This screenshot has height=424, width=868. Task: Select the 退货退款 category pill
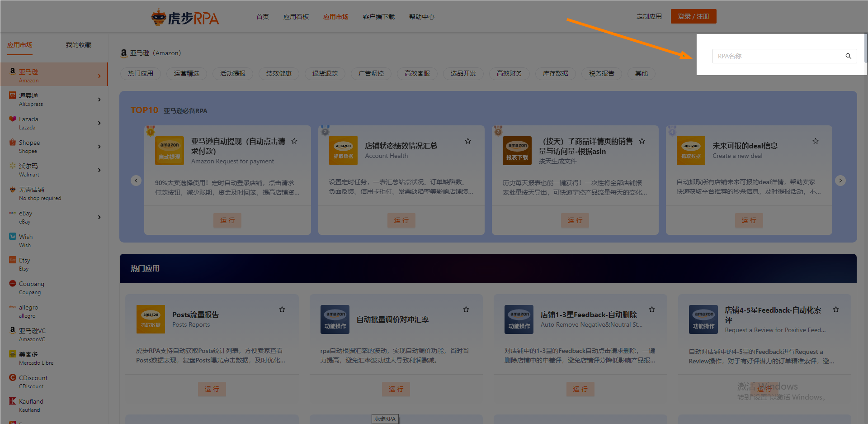(x=325, y=73)
